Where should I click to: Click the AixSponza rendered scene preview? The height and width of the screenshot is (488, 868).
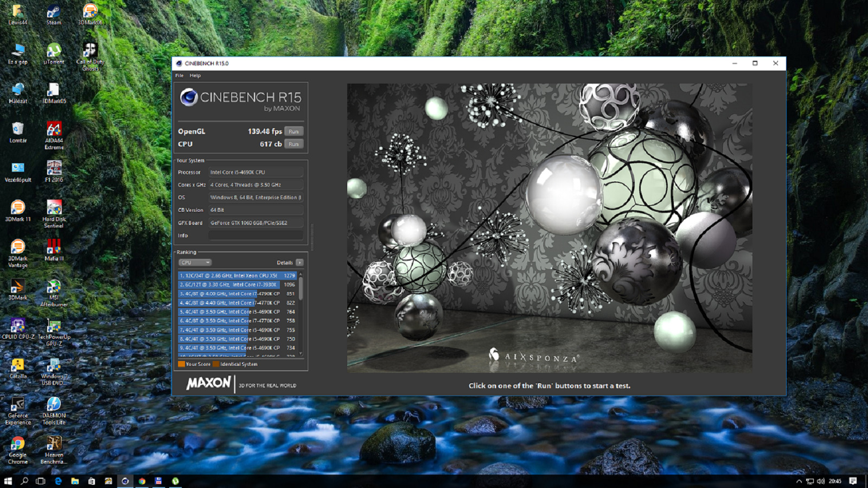click(550, 228)
